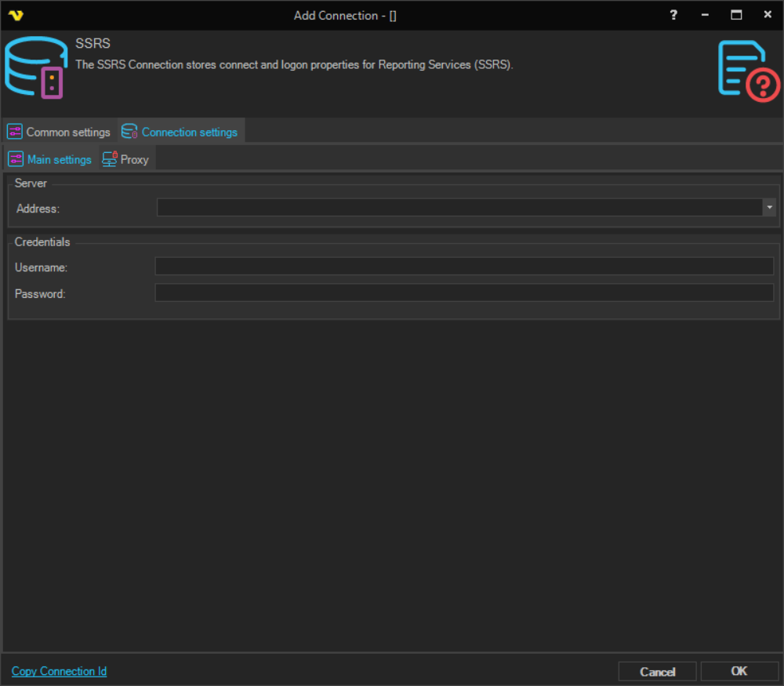Close the Add Connection dialog

pyautogui.click(x=768, y=15)
